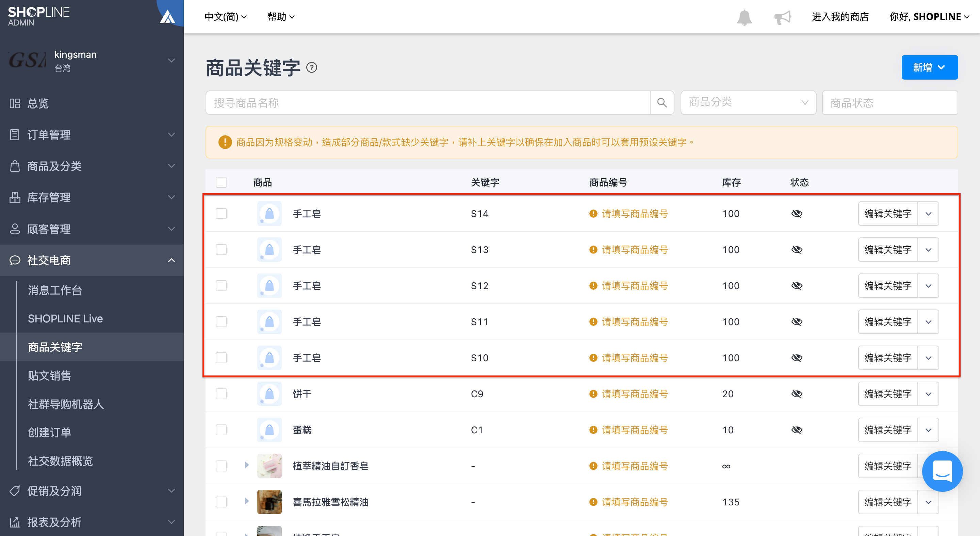Image resolution: width=980 pixels, height=536 pixels.
Task: Open the notifications bell icon
Action: coord(744,17)
